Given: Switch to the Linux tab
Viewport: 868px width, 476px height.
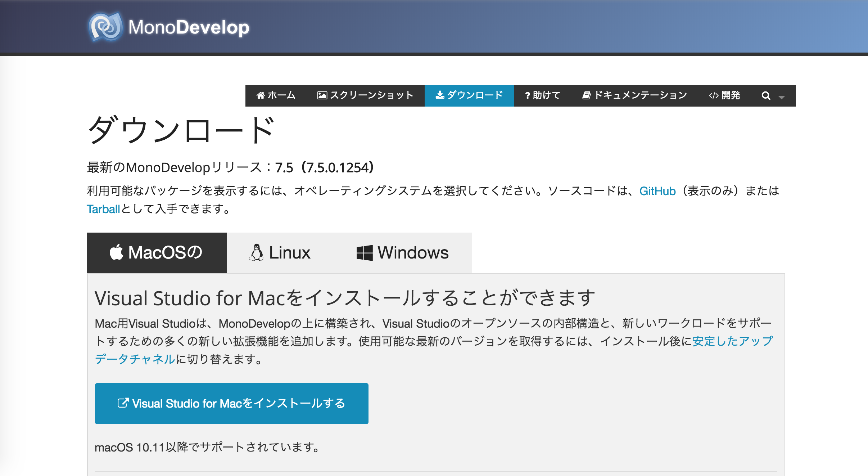Looking at the screenshot, I should (x=280, y=252).
